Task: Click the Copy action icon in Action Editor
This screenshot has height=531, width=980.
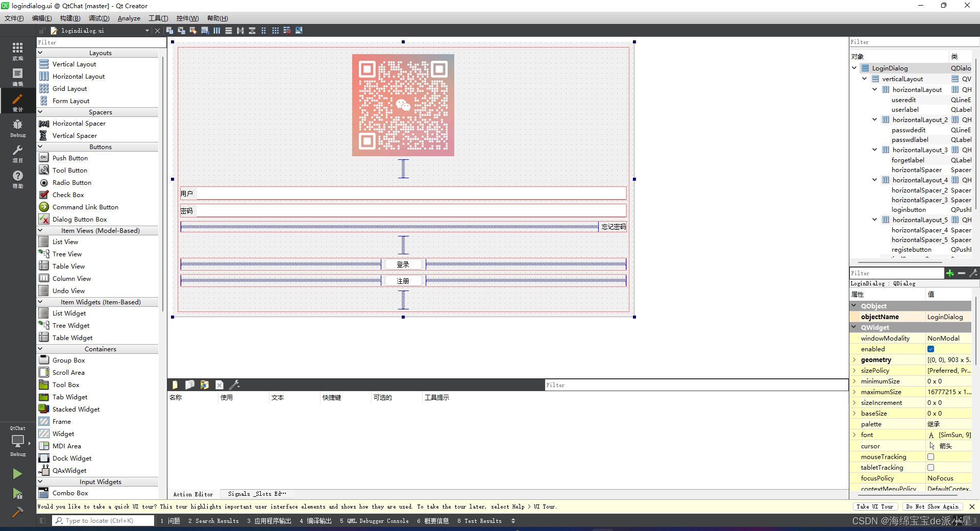Action: (x=189, y=385)
